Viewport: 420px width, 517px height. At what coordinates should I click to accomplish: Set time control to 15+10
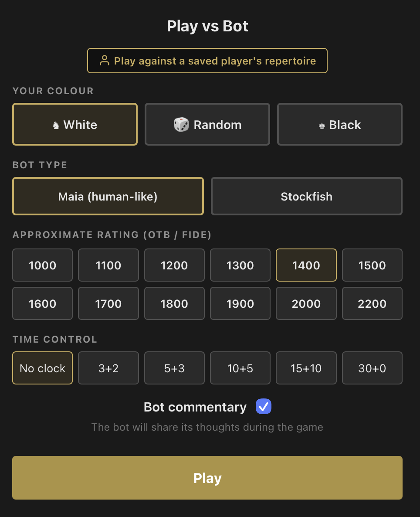(x=306, y=368)
